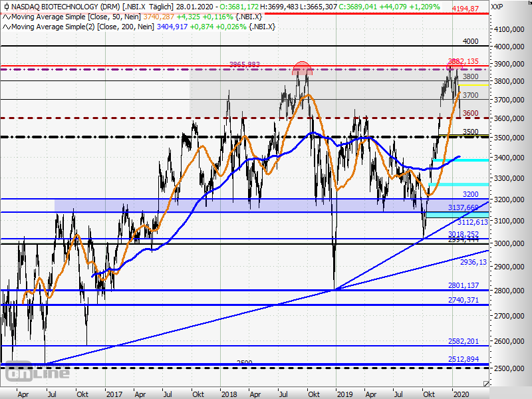Click the blue 2801,137 support label
Viewport: 532px width, 399px height.
click(x=463, y=285)
